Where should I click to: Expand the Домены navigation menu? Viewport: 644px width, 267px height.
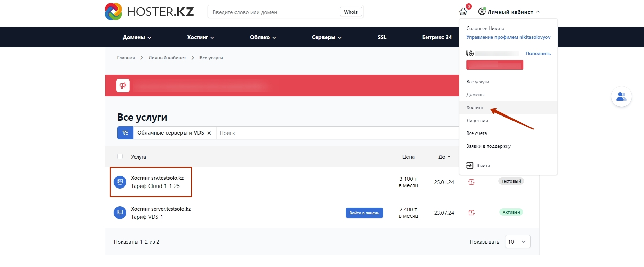coord(137,37)
